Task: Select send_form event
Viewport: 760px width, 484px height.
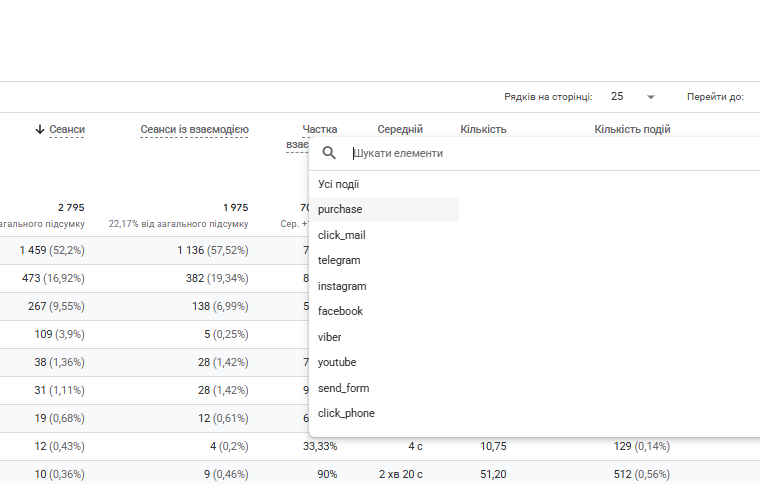Action: click(x=343, y=388)
